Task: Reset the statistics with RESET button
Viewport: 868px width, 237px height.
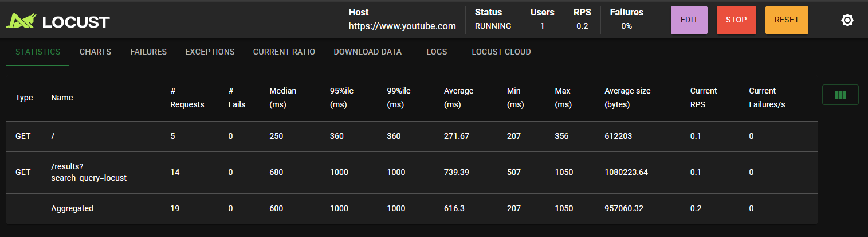Action: (x=787, y=20)
